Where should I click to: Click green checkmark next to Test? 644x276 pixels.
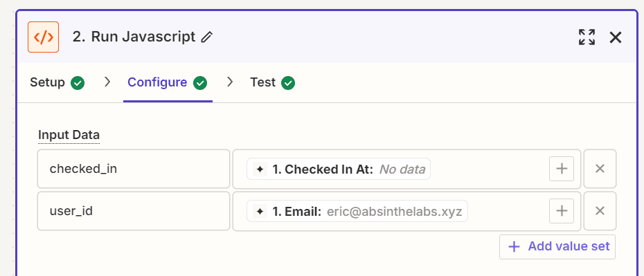coord(288,83)
